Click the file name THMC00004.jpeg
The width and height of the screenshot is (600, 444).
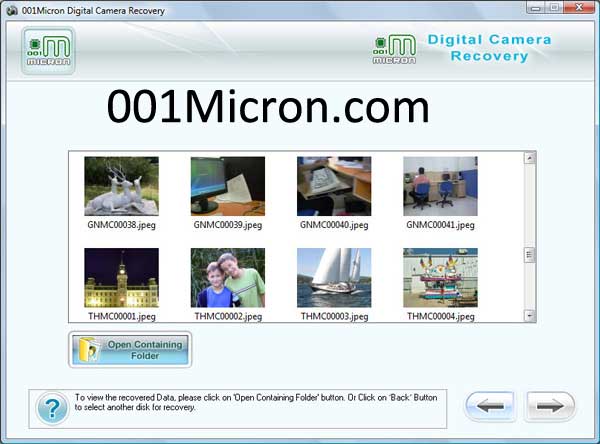[x=441, y=317]
